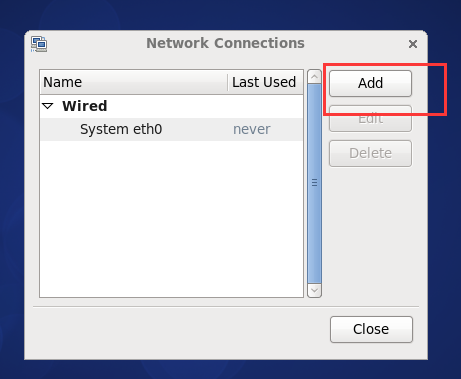Click the Network Connections window icon
The image size is (461, 379).
click(x=39, y=44)
